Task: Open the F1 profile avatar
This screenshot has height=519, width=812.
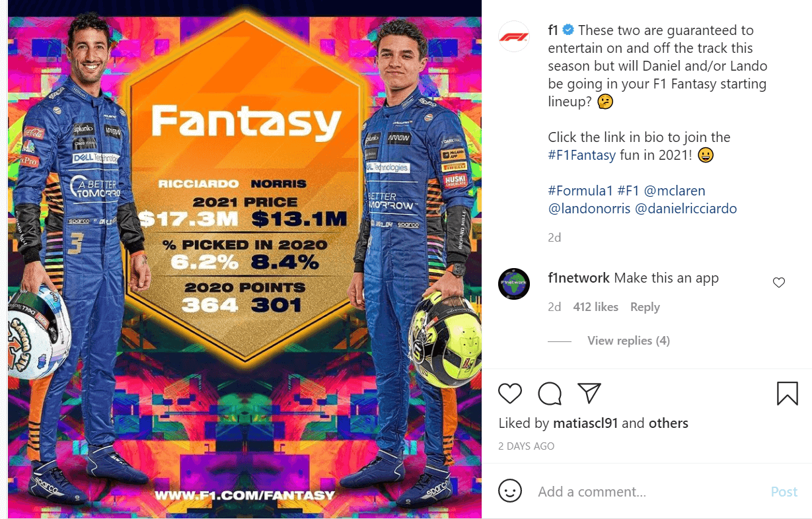Action: tap(514, 37)
